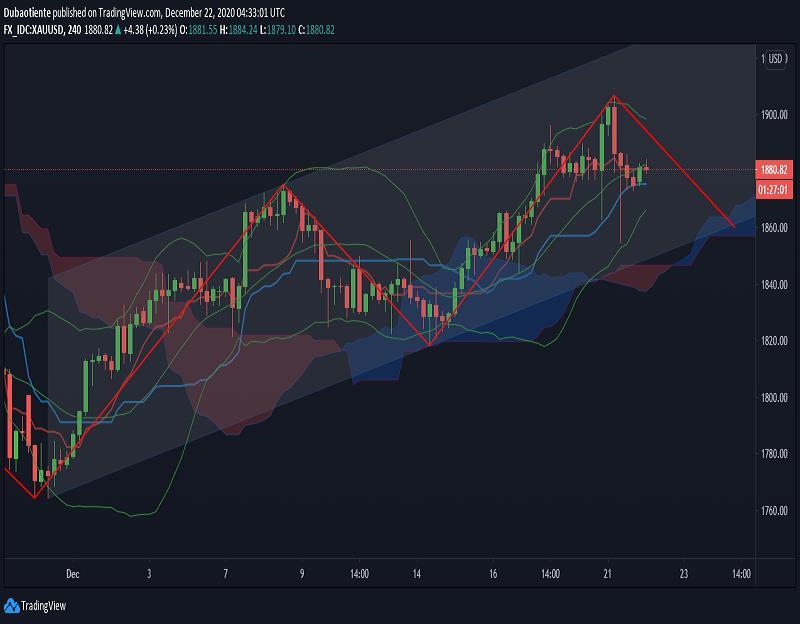Open the TradingView wordmark link
The image size is (800, 624).
point(44,606)
